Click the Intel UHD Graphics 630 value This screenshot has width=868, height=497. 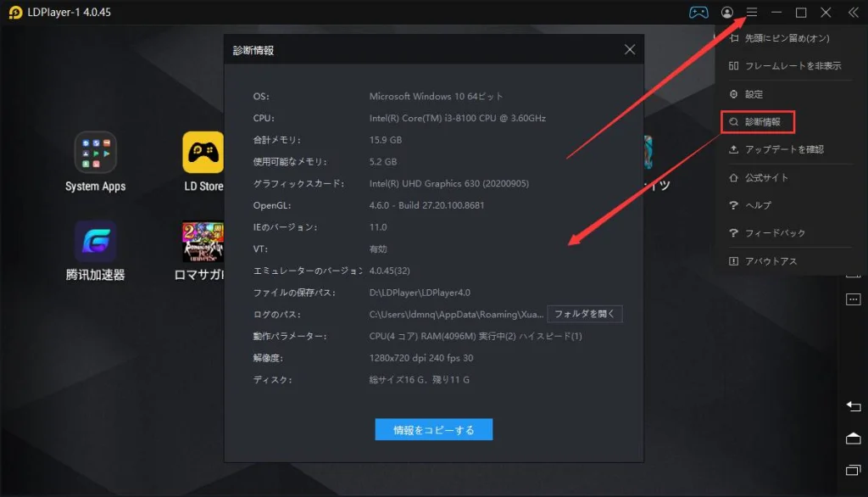click(x=449, y=183)
